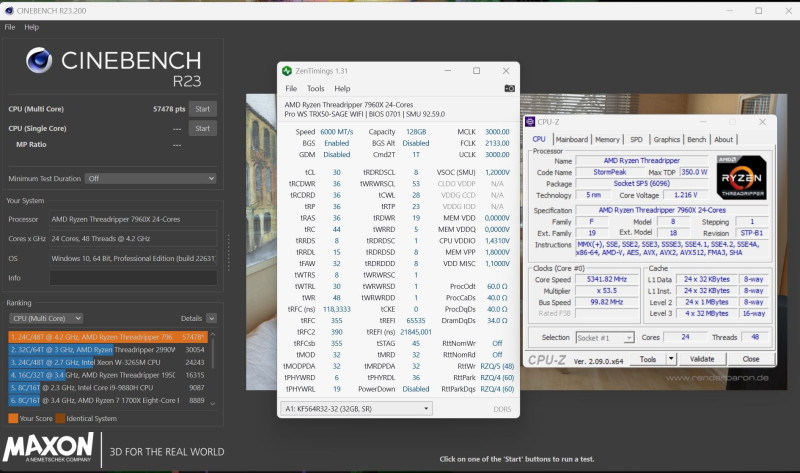Image resolution: width=800 pixels, height=473 pixels.
Task: Click the PowerDown Disabled value
Action: (416, 389)
